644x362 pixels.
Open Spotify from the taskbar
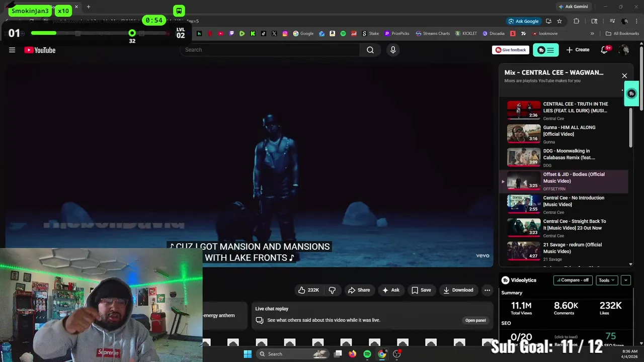click(x=367, y=354)
